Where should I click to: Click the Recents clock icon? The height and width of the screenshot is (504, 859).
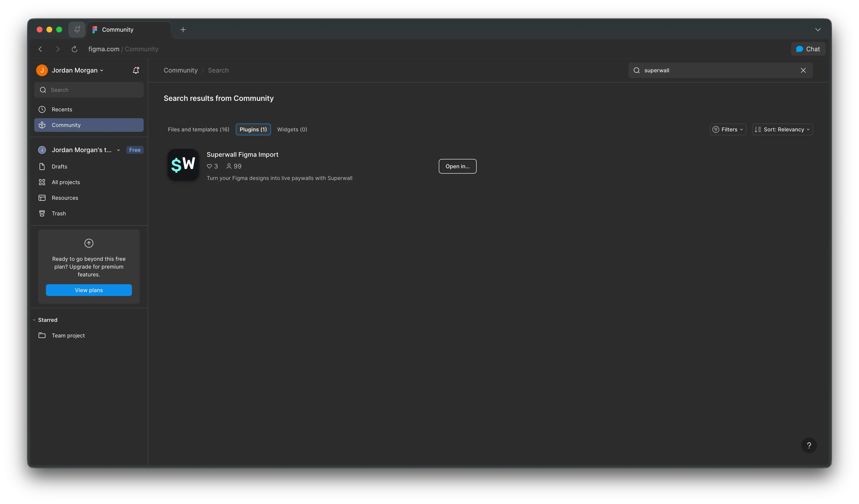click(x=42, y=109)
